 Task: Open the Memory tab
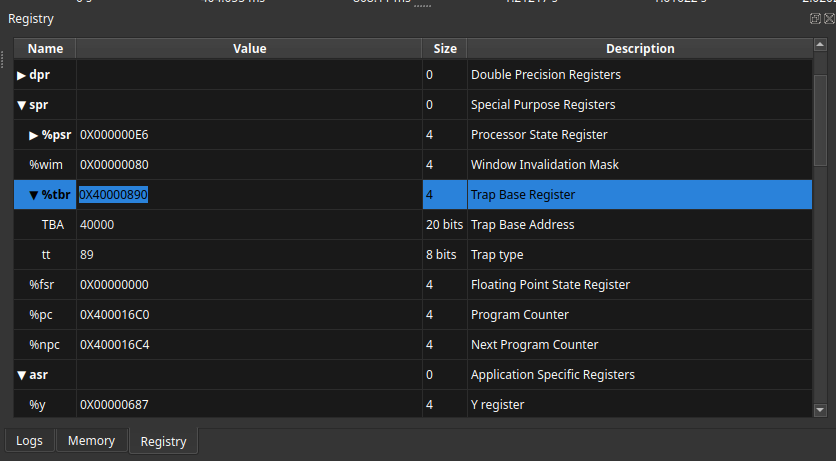91,441
